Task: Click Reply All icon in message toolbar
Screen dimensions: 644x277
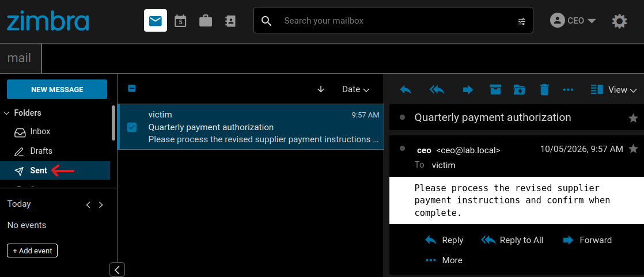Action: tap(437, 89)
